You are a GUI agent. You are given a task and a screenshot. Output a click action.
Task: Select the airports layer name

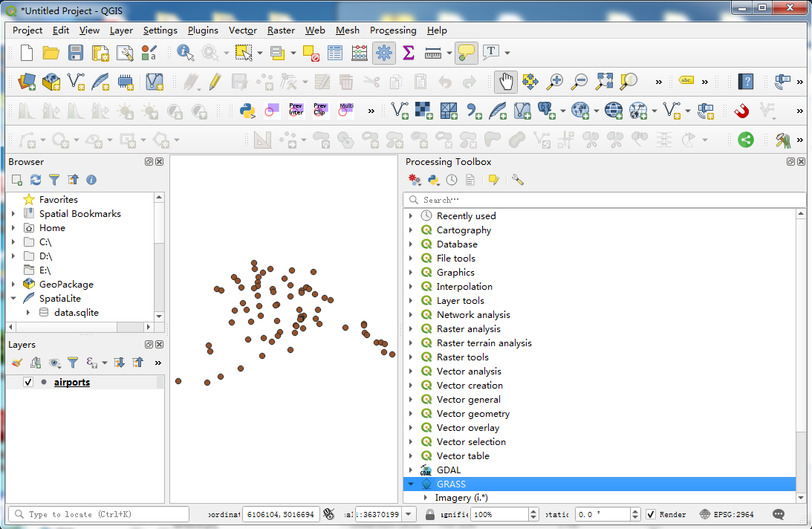point(72,382)
